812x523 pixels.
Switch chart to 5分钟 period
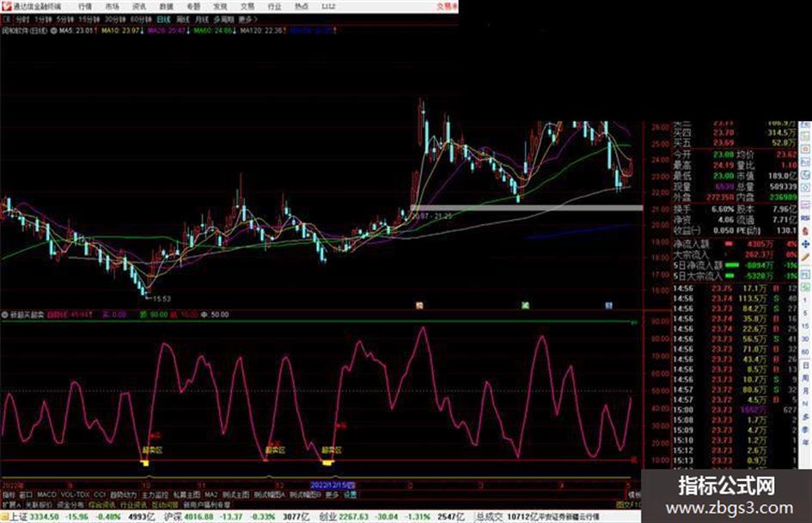coord(65,19)
